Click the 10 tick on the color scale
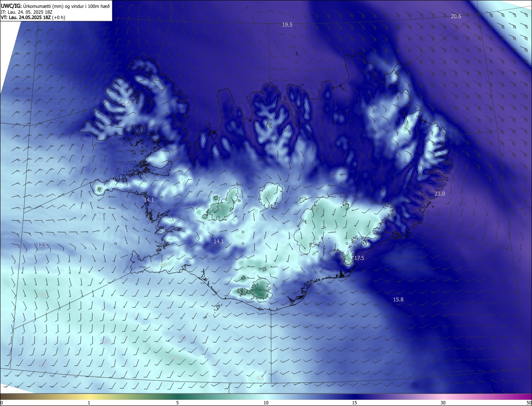 pyautogui.click(x=266, y=403)
